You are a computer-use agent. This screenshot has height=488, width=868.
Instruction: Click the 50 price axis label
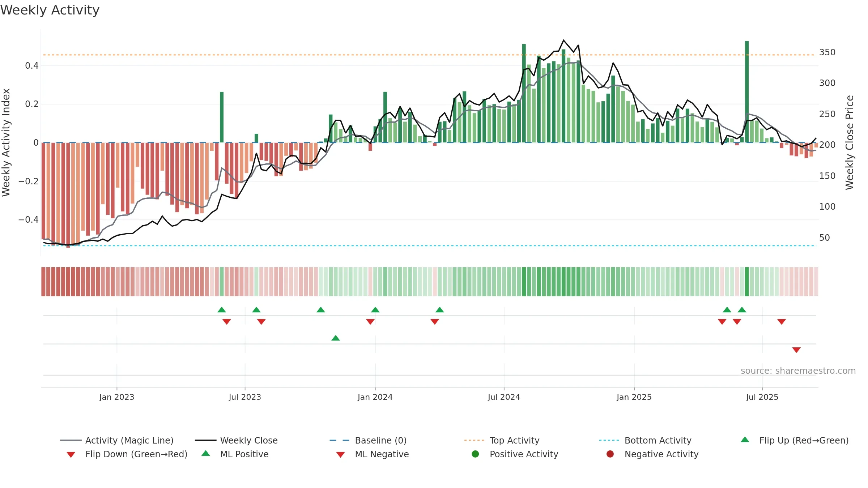click(825, 238)
